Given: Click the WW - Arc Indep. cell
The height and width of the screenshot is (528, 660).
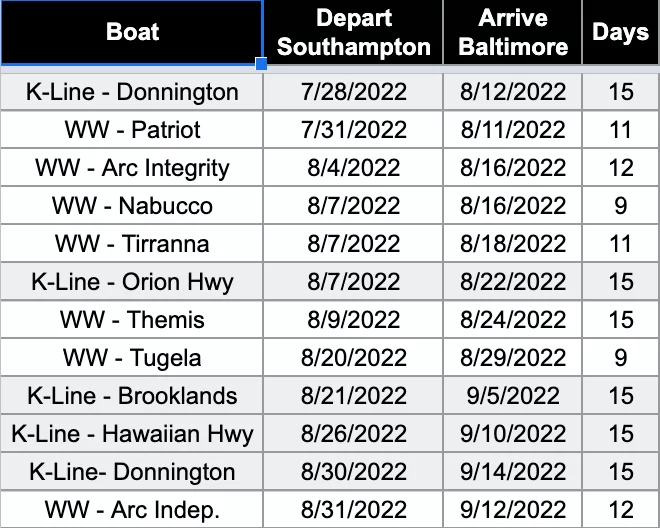Looking at the screenshot, I should tap(132, 510).
